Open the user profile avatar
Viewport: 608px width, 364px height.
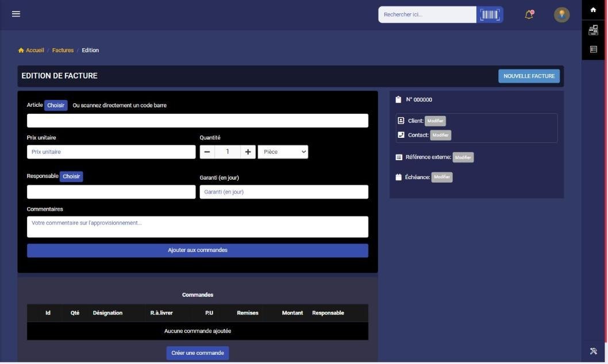pyautogui.click(x=561, y=15)
